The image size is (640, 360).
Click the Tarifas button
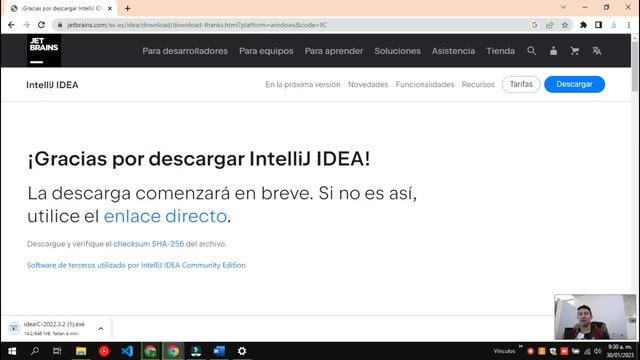coord(521,84)
